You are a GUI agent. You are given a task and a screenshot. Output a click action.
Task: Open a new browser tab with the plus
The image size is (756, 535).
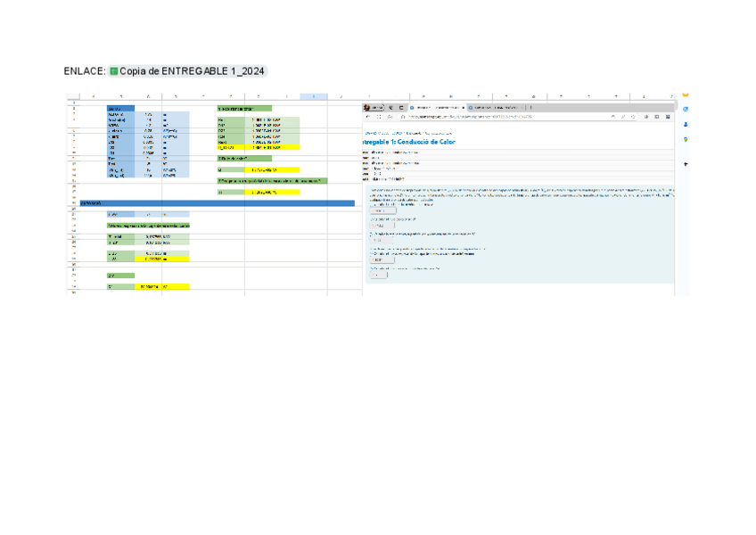click(x=531, y=107)
